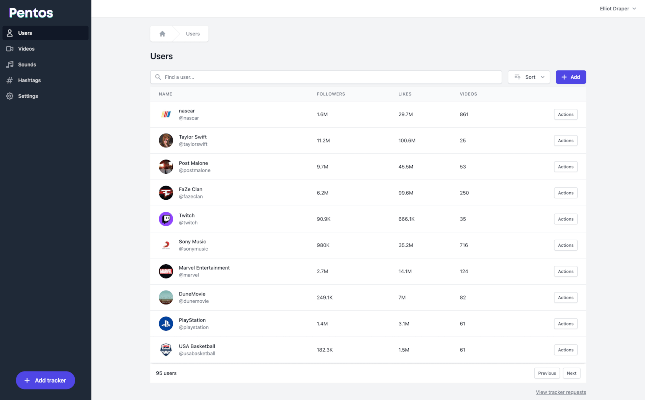Open Actions for Post Malone
645x400 pixels.
pyautogui.click(x=566, y=167)
